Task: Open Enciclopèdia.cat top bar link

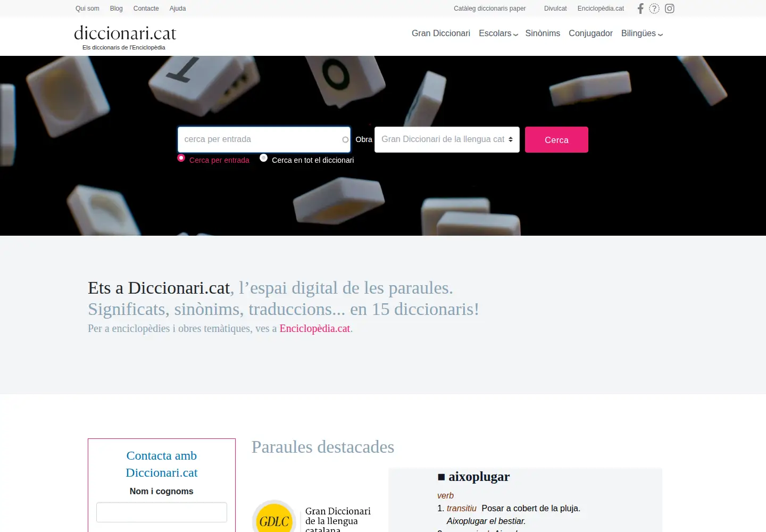Action: (x=601, y=9)
